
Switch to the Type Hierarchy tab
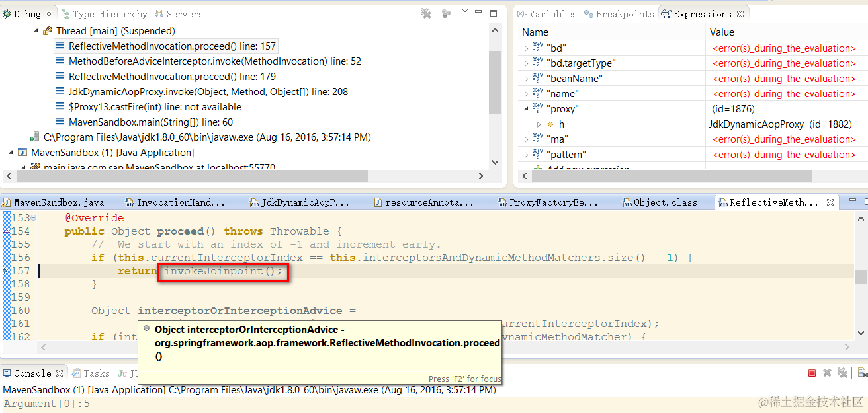pyautogui.click(x=105, y=14)
